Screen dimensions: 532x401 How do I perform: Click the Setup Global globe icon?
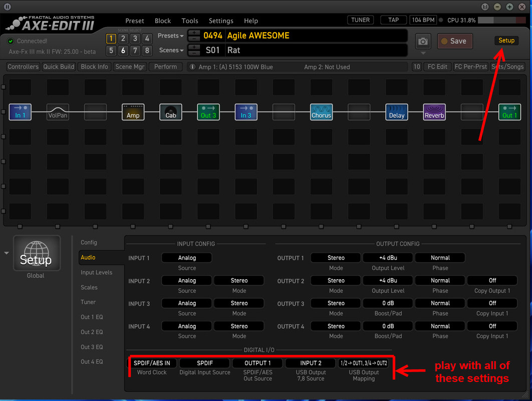coord(37,253)
